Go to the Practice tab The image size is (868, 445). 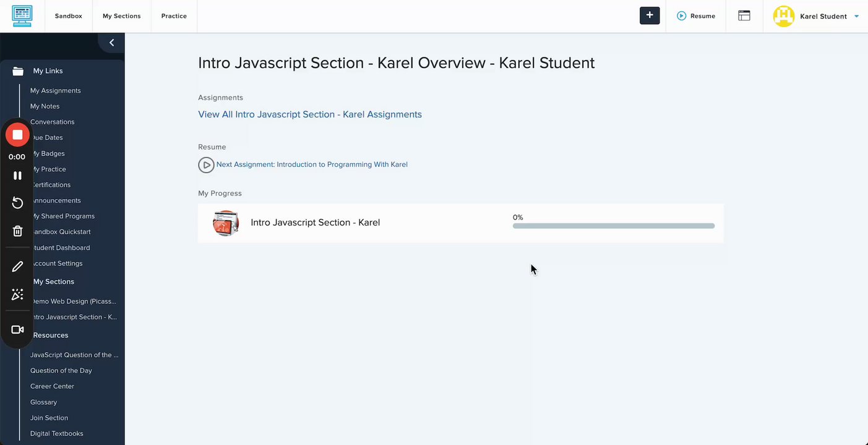pyautogui.click(x=174, y=16)
